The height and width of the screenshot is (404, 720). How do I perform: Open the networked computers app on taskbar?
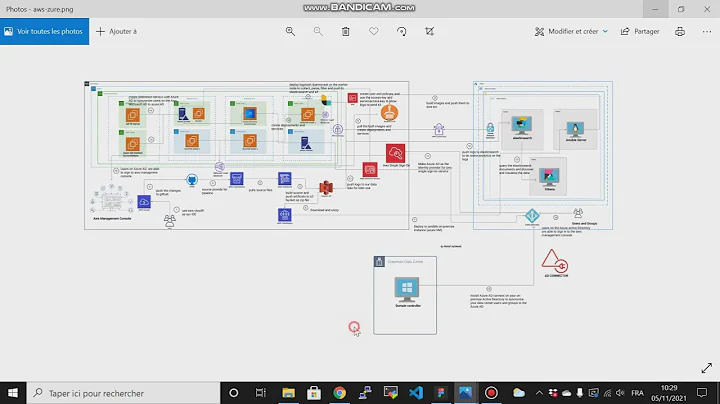(365, 393)
